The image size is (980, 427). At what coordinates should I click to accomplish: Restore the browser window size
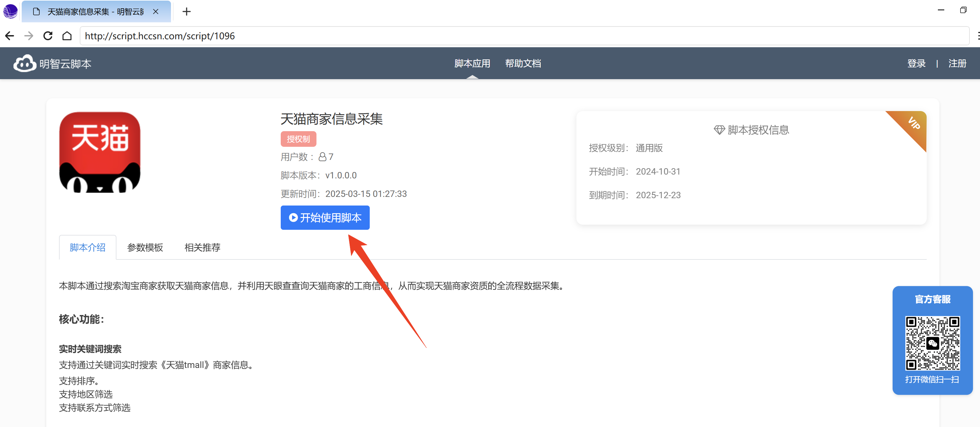click(963, 10)
